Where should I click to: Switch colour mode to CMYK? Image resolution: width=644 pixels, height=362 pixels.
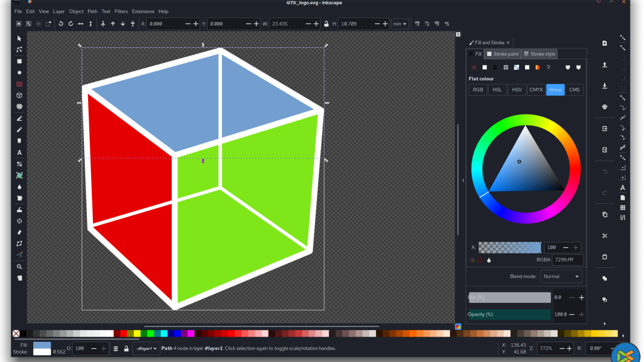click(536, 90)
